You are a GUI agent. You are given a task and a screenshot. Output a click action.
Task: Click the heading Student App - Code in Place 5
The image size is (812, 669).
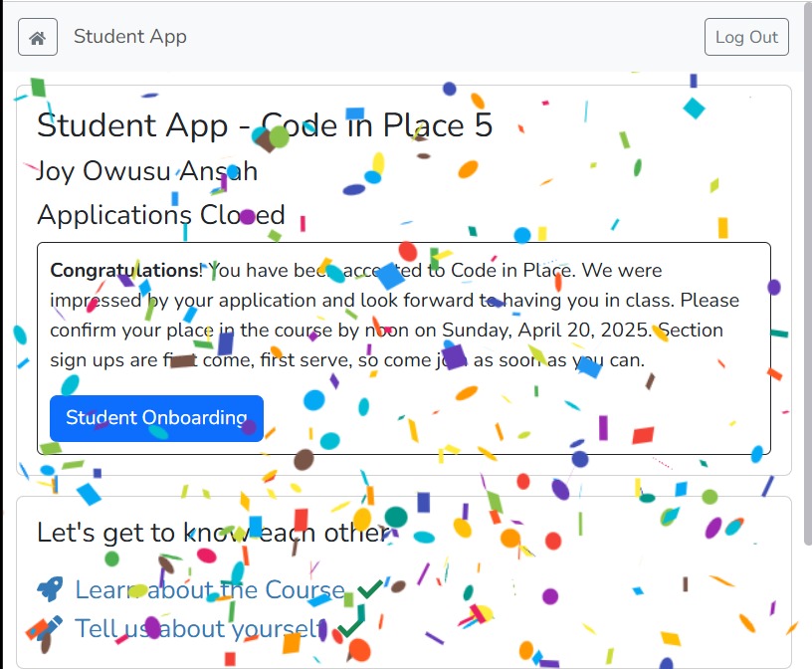pyautogui.click(x=265, y=125)
